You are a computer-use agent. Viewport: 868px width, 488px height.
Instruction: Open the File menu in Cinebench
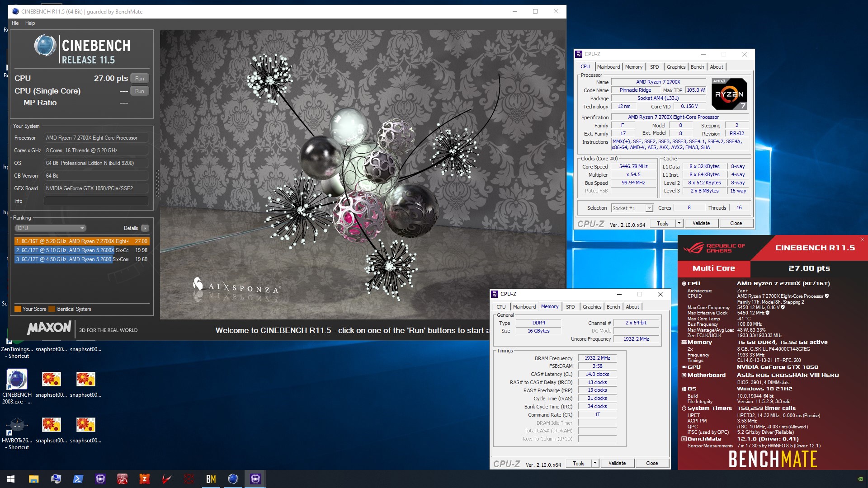[x=15, y=23]
